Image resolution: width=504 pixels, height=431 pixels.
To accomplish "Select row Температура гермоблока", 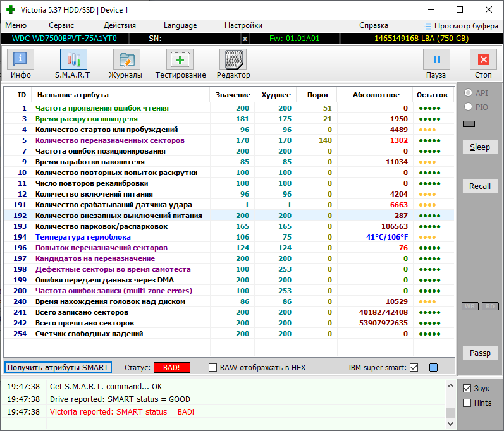I will tap(229, 237).
